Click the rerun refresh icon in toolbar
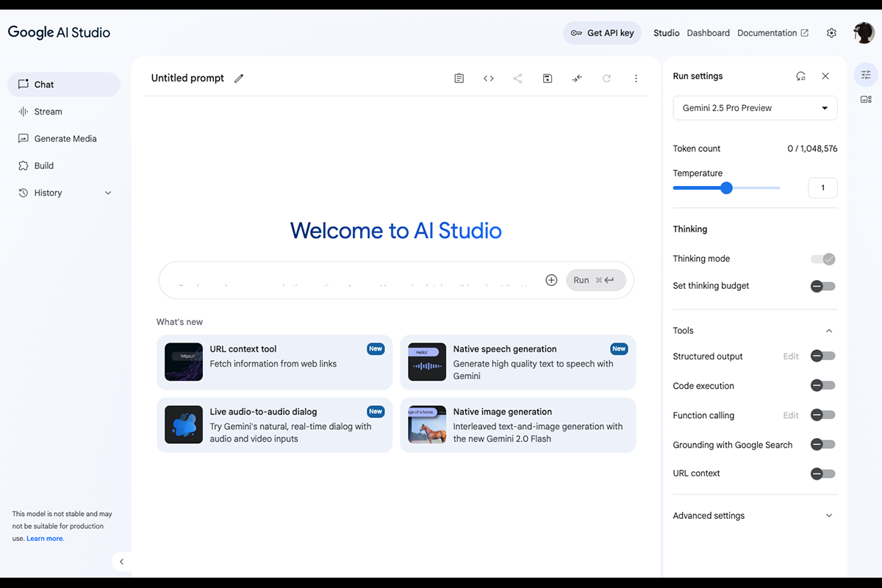The image size is (882, 588). [x=606, y=79]
